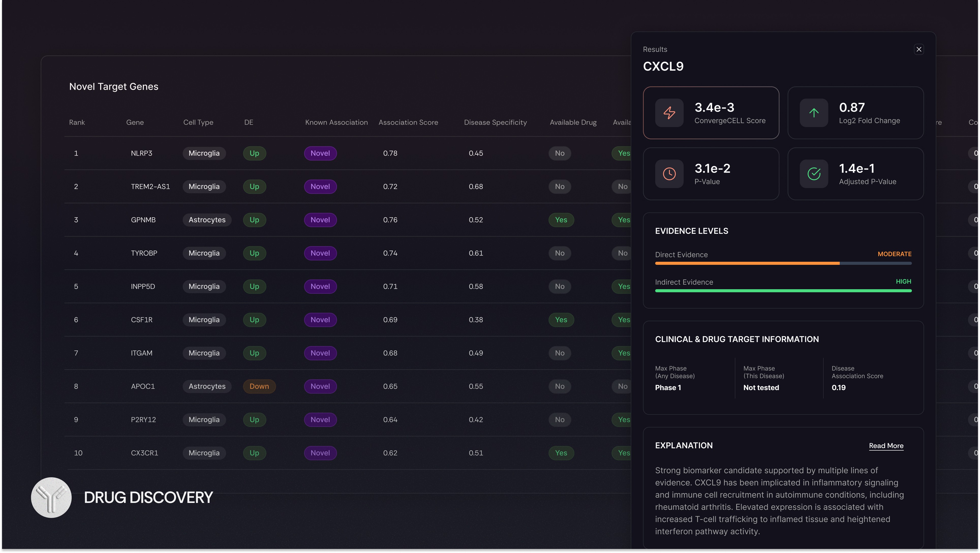Click the lightning bolt ConvergeCELL Score icon
980x553 pixels.
[x=669, y=113]
